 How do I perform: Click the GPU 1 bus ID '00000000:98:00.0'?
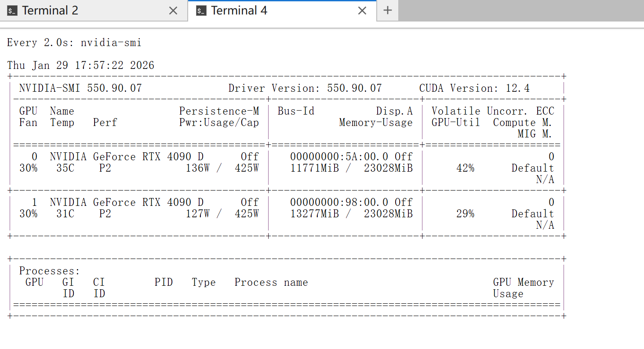tap(339, 202)
